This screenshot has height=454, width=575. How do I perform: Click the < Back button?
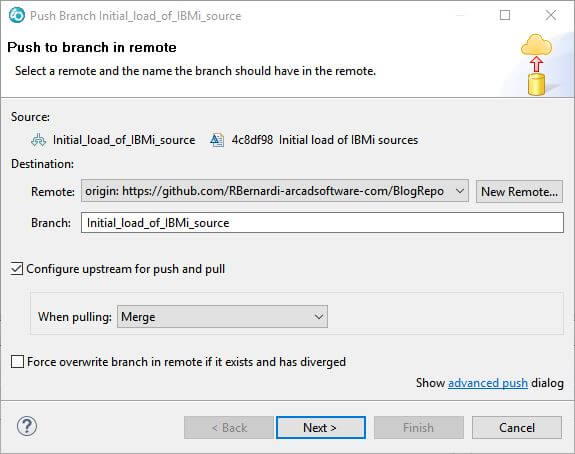(x=229, y=428)
